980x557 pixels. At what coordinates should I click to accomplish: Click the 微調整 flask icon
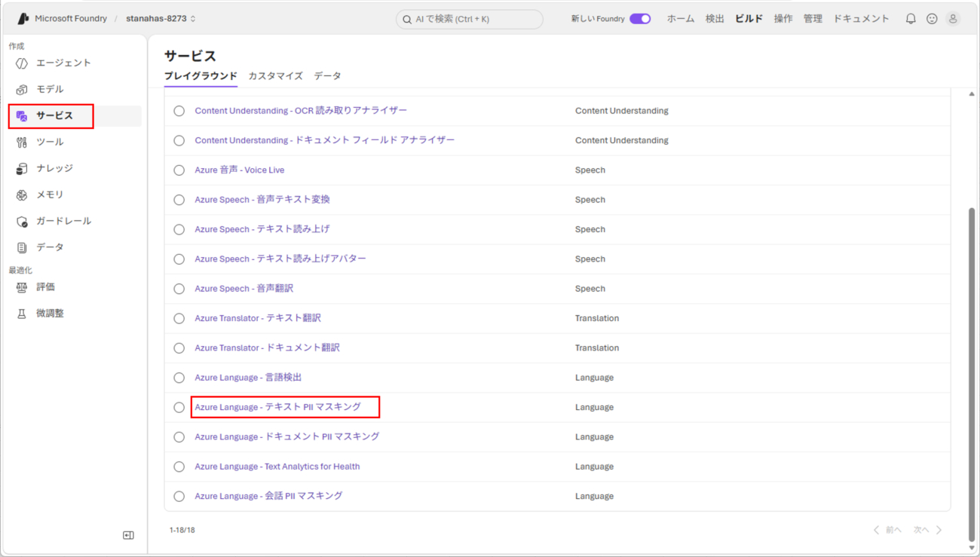pyautogui.click(x=22, y=314)
